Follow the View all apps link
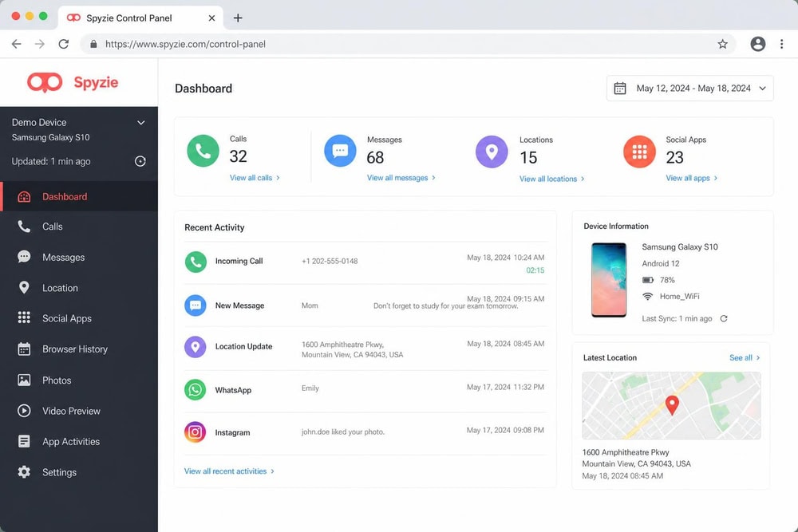Screen dimensions: 798x532 tap(692, 178)
